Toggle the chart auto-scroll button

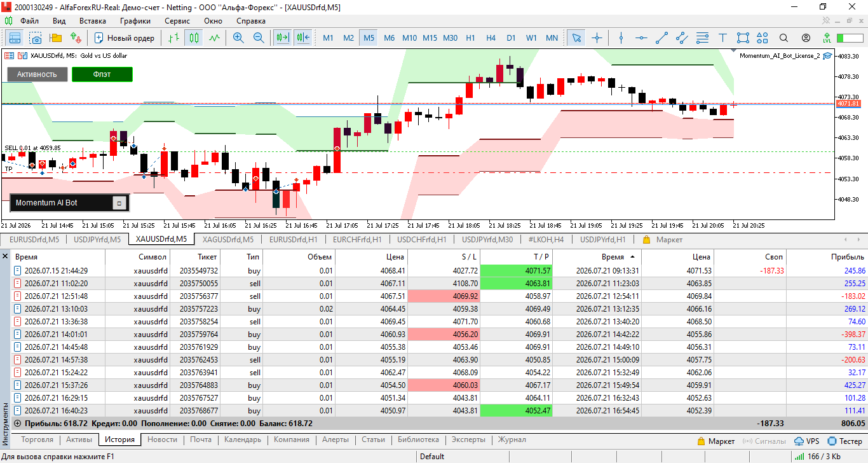(x=281, y=38)
